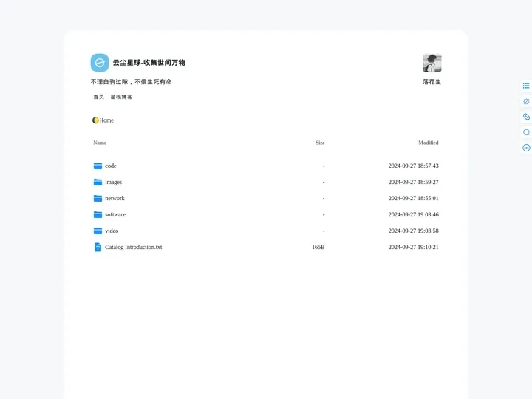532x399 pixels.
Task: Click the code folder icon
Action: pos(98,166)
